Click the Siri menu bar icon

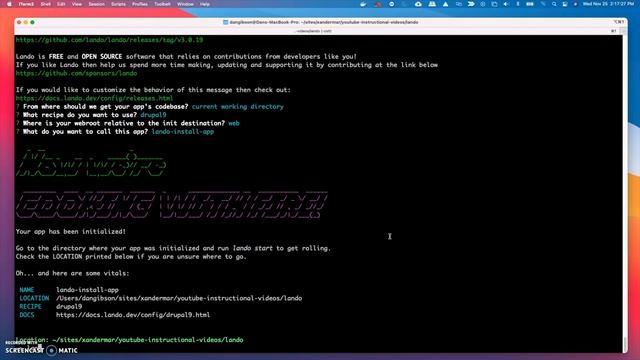coord(576,4)
